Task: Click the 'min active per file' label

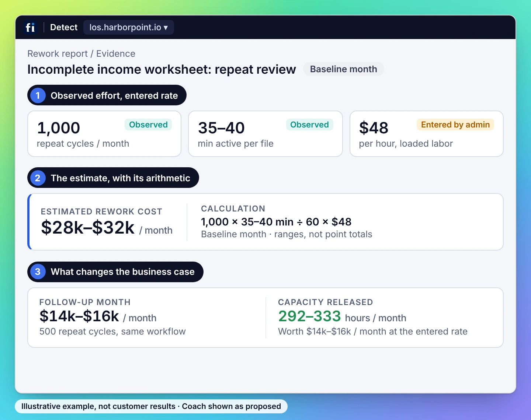Action: point(236,144)
